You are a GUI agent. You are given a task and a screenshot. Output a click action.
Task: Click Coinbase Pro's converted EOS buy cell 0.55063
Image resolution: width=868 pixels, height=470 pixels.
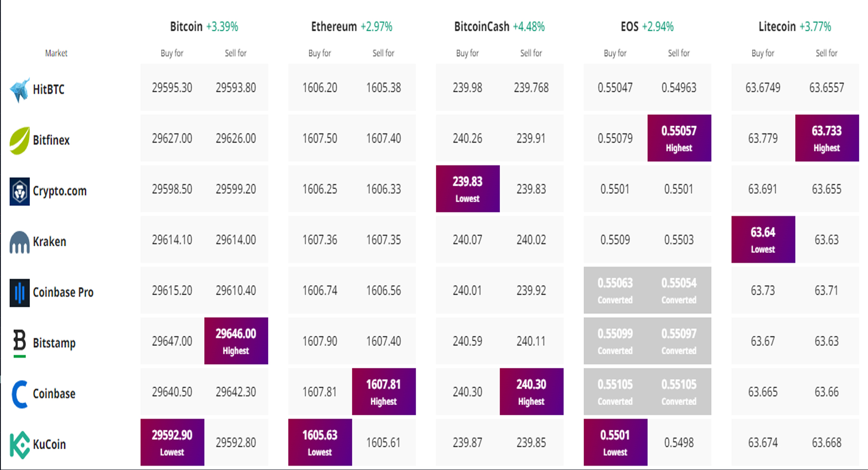click(615, 290)
